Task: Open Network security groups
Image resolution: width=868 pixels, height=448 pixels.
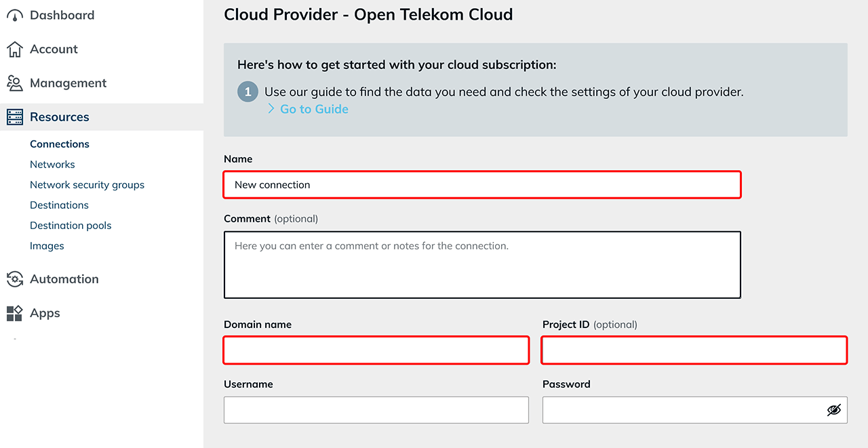Action: (87, 185)
